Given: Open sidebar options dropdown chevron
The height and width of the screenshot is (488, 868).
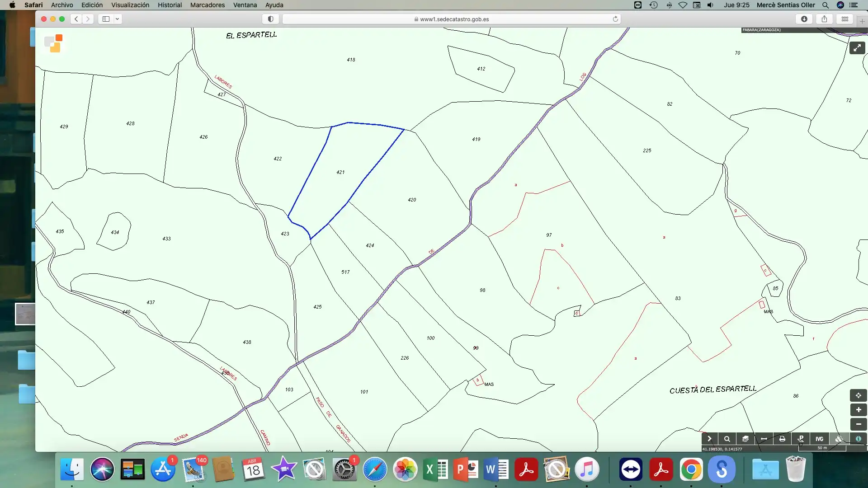Looking at the screenshot, I should (x=117, y=19).
